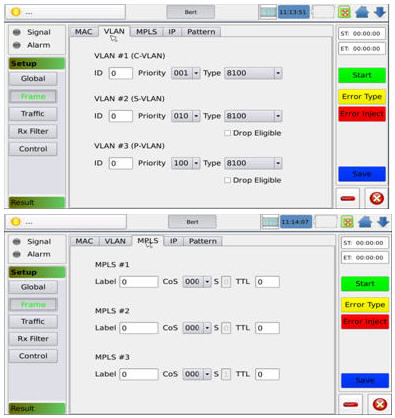Image resolution: width=395 pixels, height=418 pixels.
Task: Click home icon in the MPLS screen
Action: [x=365, y=222]
